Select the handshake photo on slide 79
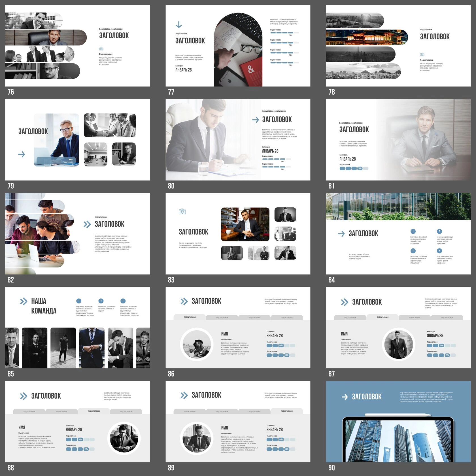 (110, 125)
